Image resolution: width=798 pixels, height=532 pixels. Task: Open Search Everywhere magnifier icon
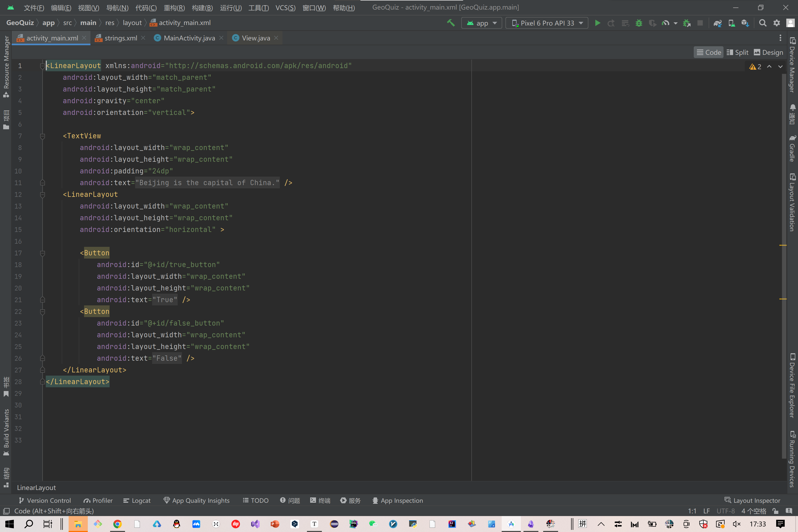[762, 23]
